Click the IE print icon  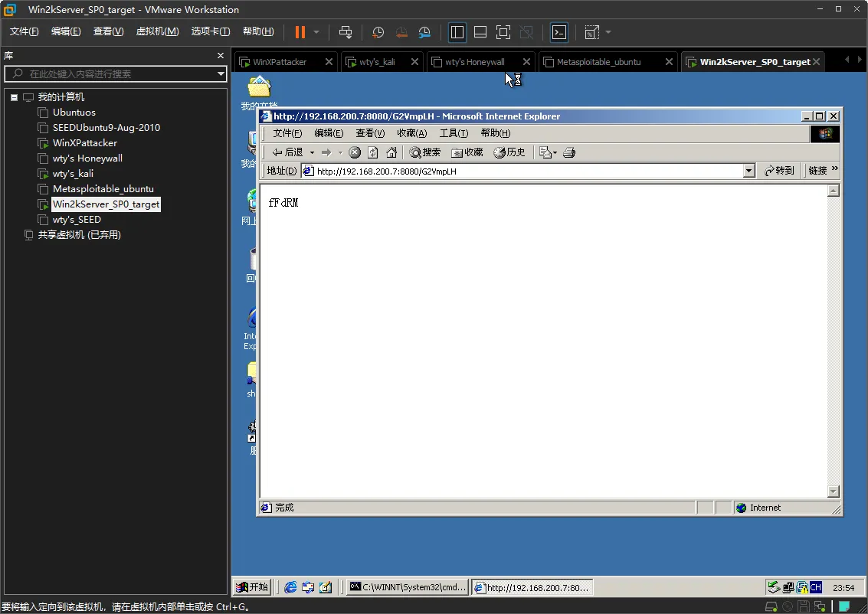tap(569, 152)
